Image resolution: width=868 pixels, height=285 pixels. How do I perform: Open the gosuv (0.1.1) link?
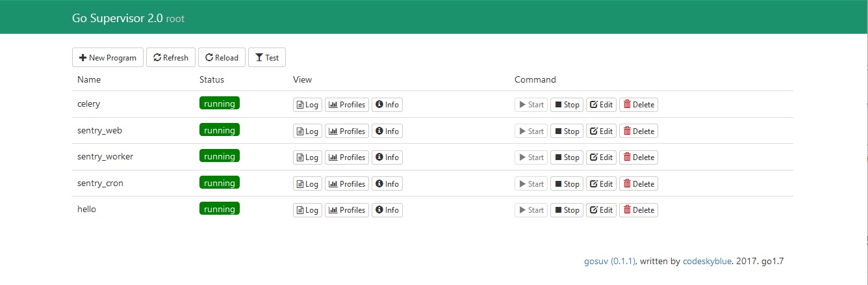610,262
